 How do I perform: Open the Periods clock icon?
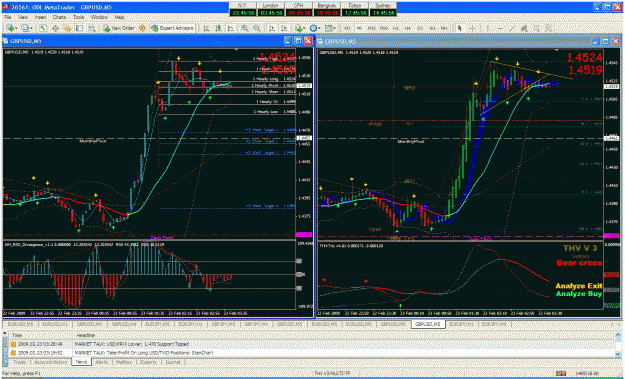click(x=314, y=28)
